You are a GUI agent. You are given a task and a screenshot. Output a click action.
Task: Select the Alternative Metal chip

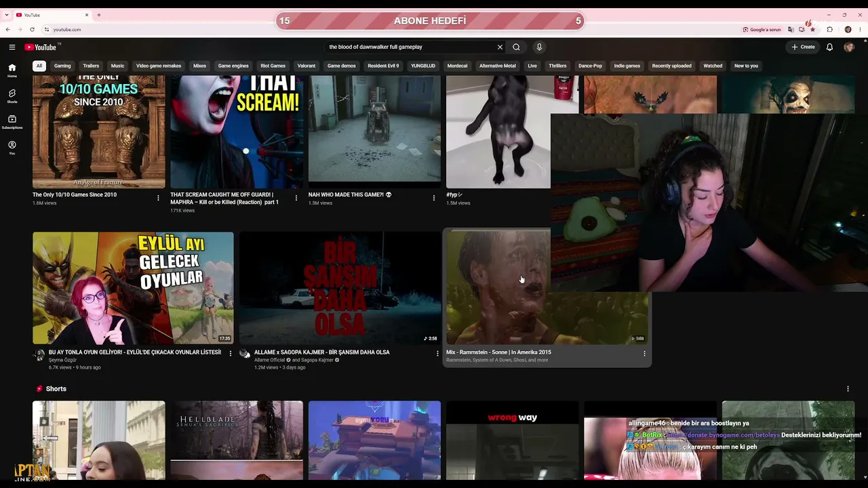click(498, 66)
